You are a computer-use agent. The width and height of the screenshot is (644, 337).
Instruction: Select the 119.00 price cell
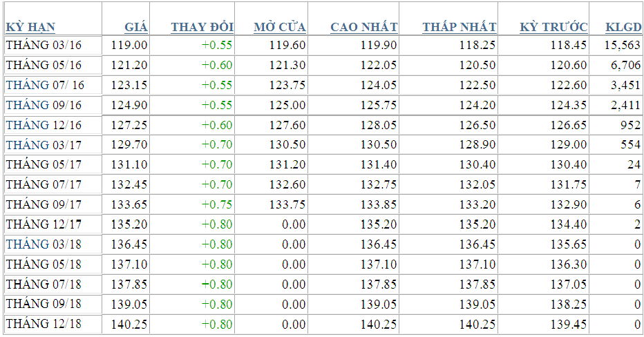pos(129,46)
